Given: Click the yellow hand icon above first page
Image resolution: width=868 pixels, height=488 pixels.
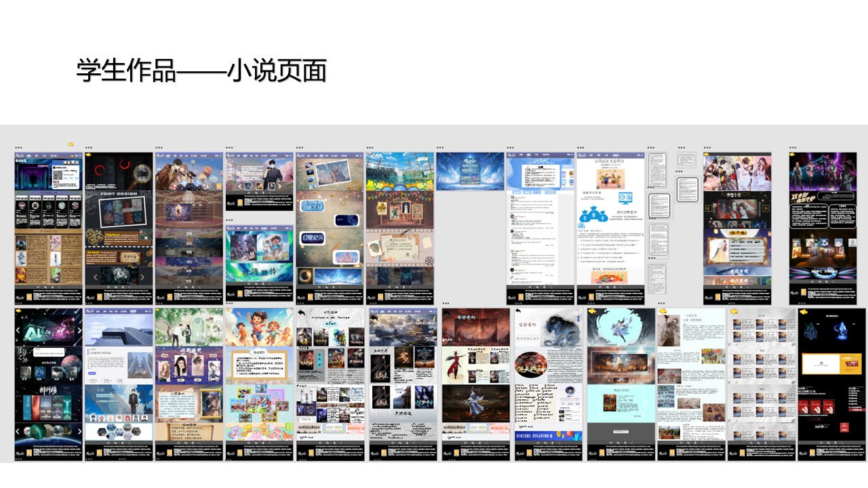Looking at the screenshot, I should 71,144.
